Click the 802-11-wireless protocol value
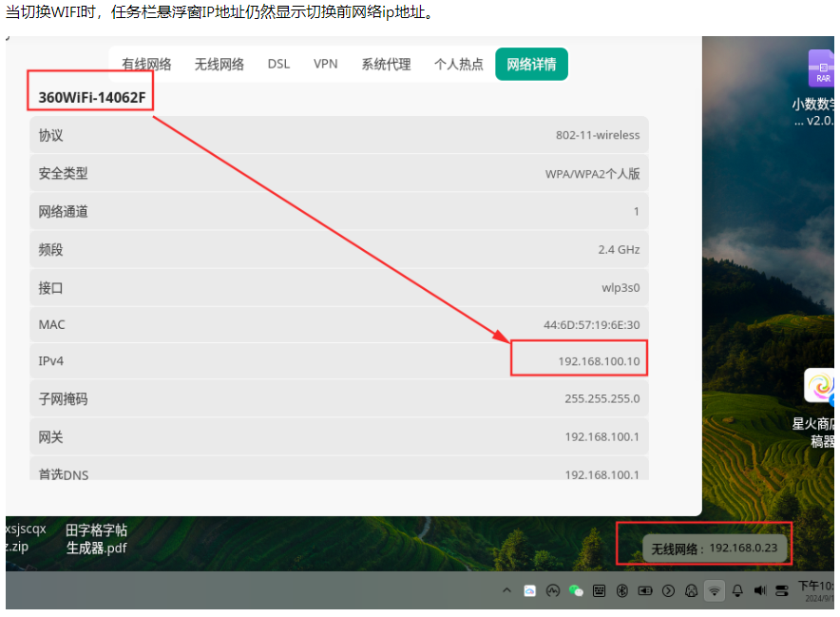 [x=598, y=135]
